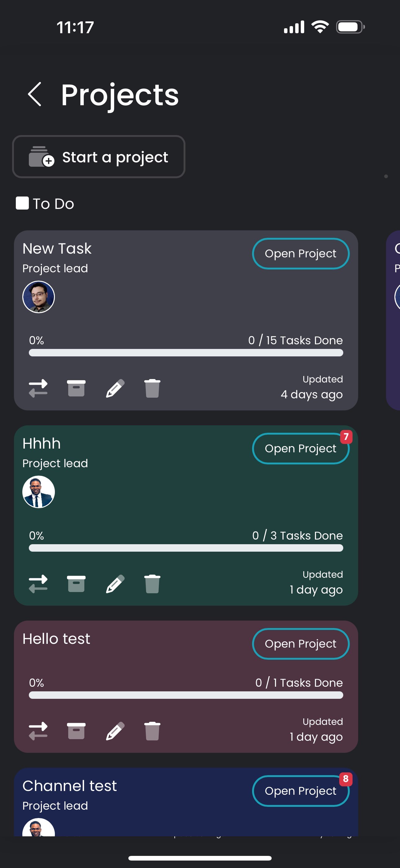Delete the Hhhh project
This screenshot has height=868, width=400.
point(152,584)
